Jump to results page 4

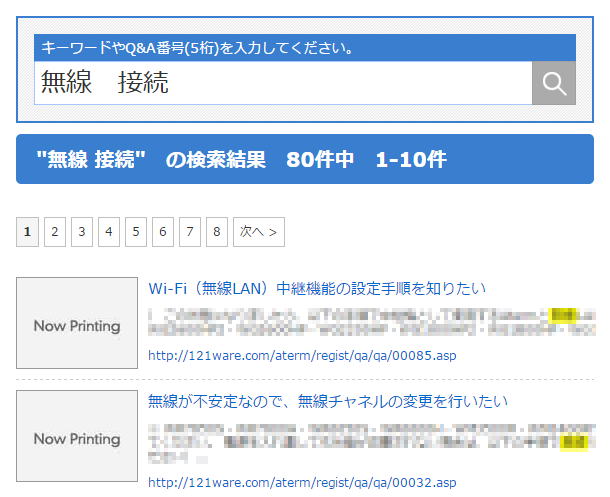109,232
